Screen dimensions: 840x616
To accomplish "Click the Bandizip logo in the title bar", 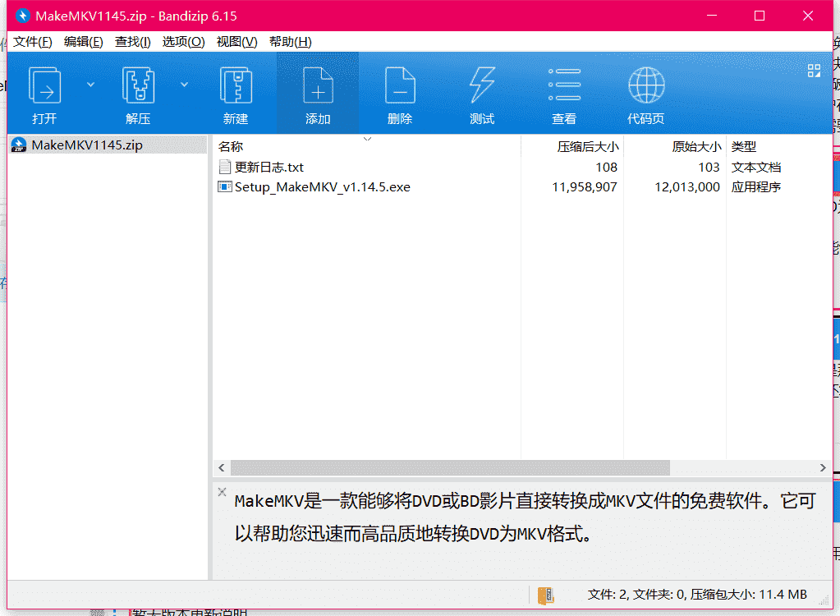I will pos(22,16).
